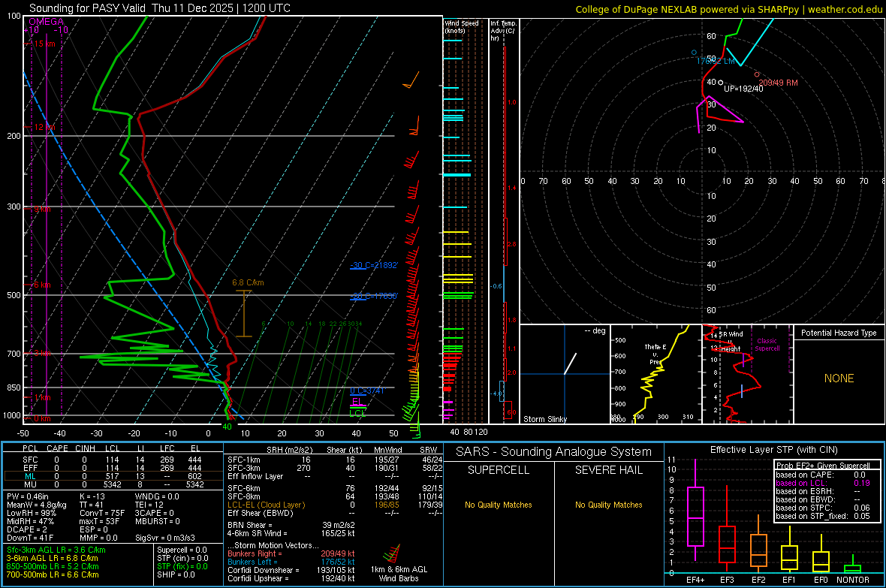Click the 'TEI = 12' value

(x=149, y=505)
